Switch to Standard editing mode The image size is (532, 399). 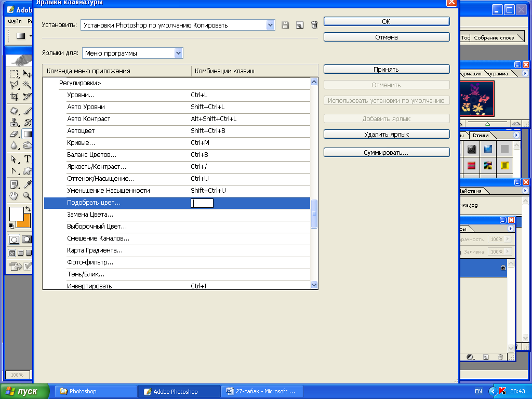click(14, 240)
